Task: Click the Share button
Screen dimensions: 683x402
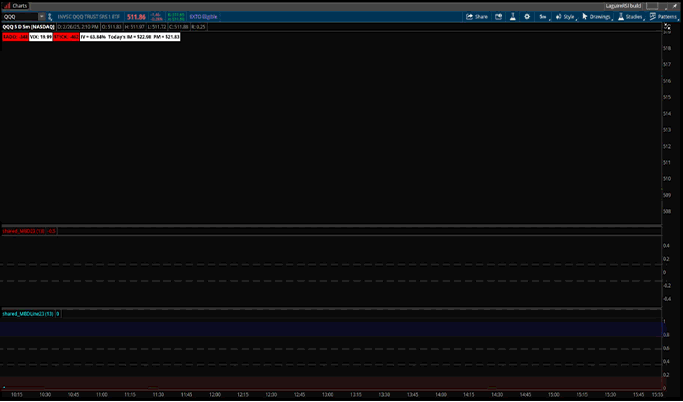Action: tap(477, 17)
